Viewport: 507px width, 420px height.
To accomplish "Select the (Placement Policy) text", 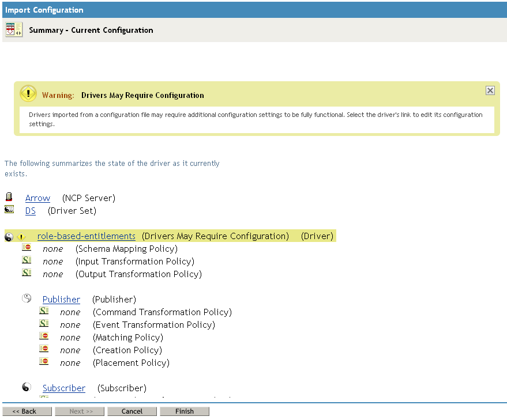I will click(x=132, y=363).
